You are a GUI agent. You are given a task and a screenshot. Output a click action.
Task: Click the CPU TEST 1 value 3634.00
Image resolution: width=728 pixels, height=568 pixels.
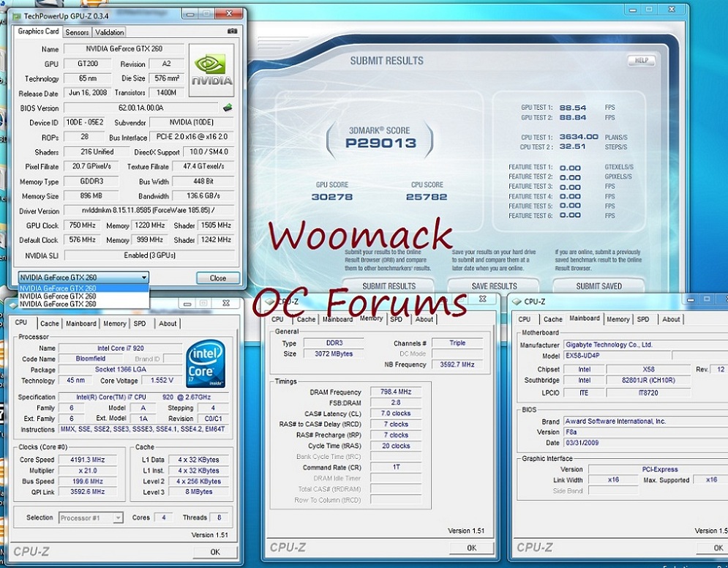579,137
